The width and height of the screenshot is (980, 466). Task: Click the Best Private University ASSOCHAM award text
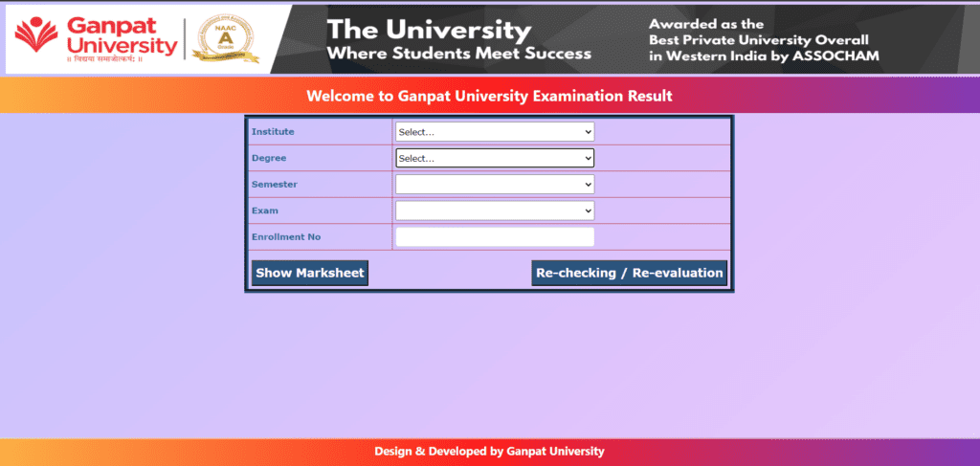click(x=764, y=40)
